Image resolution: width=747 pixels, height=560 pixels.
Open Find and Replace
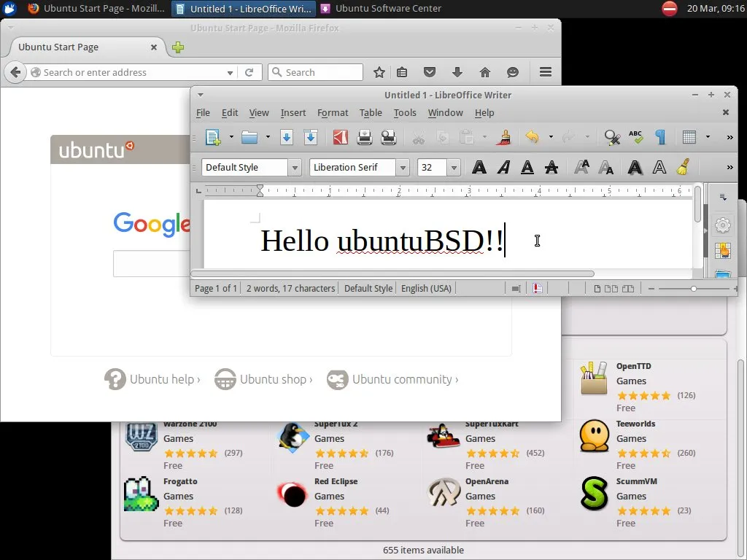612,137
